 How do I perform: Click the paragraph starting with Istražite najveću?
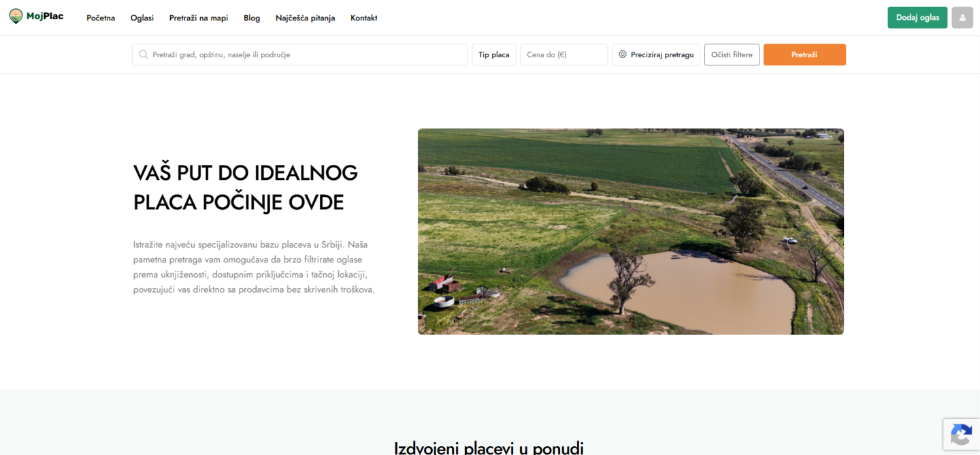(x=255, y=267)
